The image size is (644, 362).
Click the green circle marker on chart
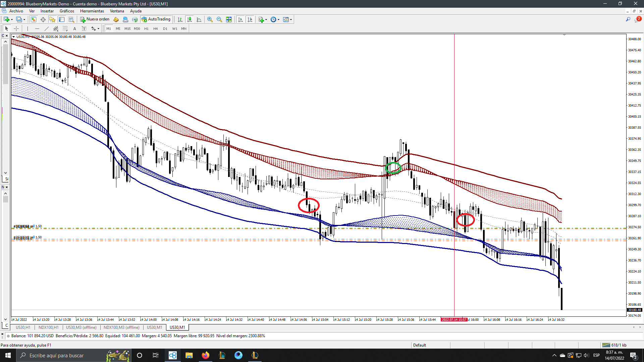point(393,168)
